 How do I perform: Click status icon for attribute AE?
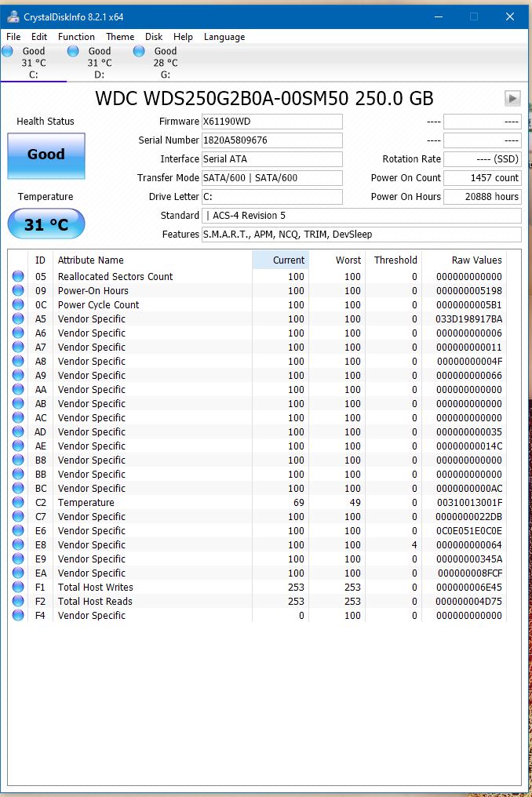pyautogui.click(x=18, y=446)
